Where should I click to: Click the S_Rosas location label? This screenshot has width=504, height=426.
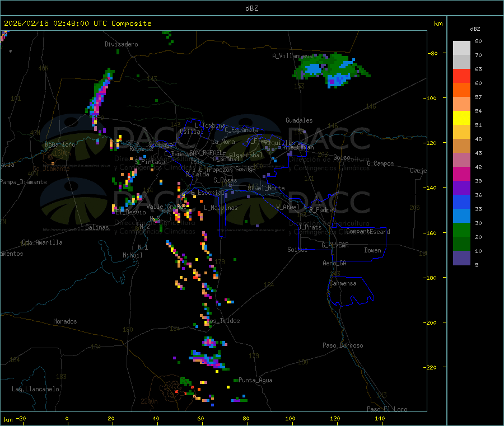(x=225, y=181)
